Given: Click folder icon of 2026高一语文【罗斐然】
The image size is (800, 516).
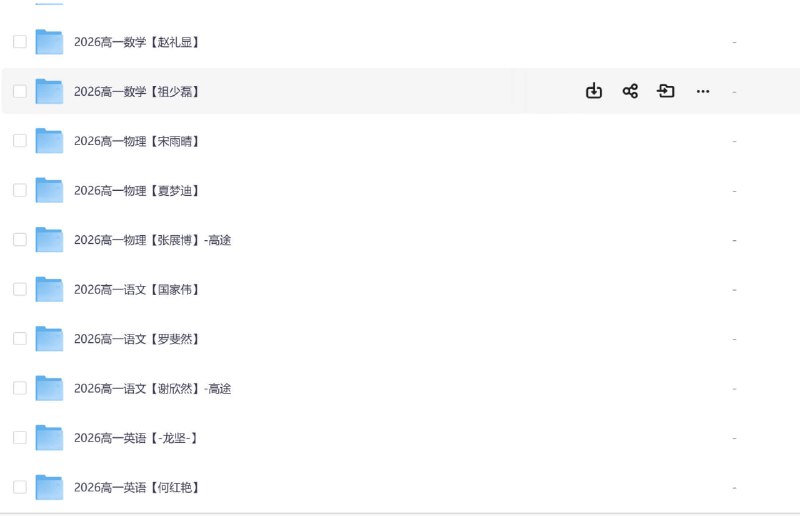Looking at the screenshot, I should (49, 339).
